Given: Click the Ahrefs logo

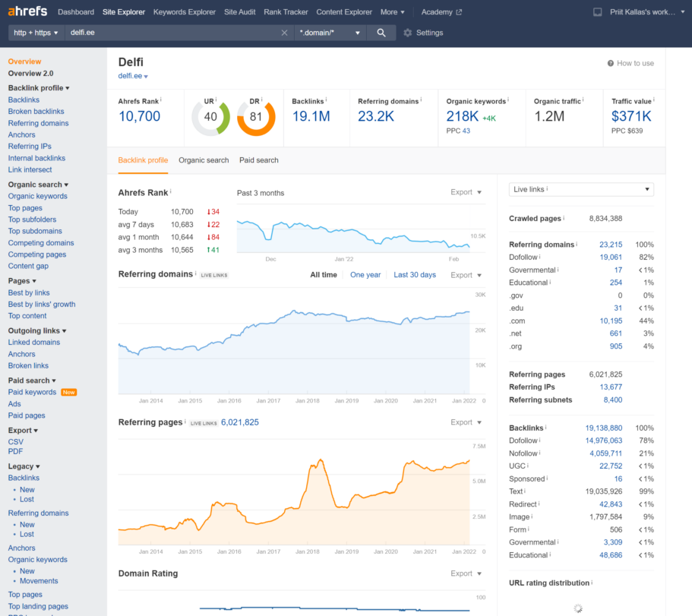Looking at the screenshot, I should (x=27, y=11).
